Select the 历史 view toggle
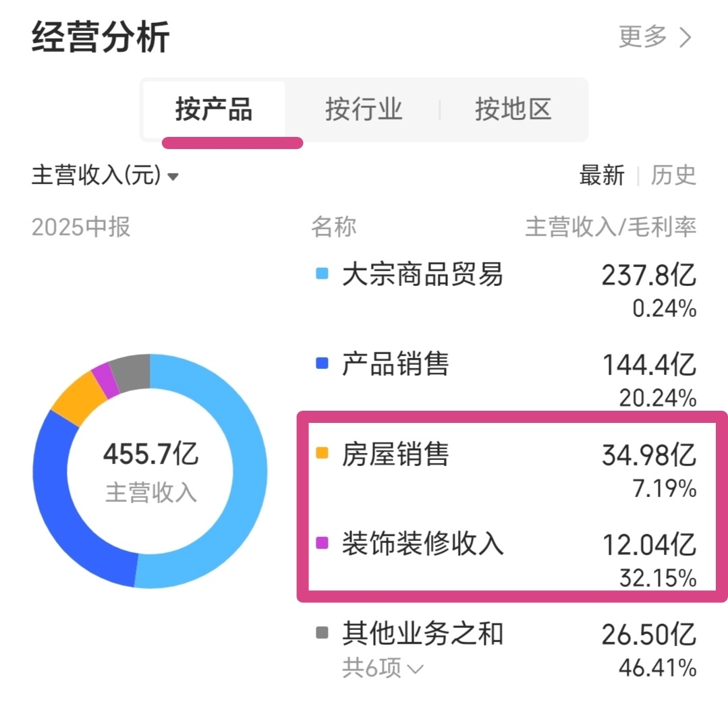 pyautogui.click(x=673, y=176)
